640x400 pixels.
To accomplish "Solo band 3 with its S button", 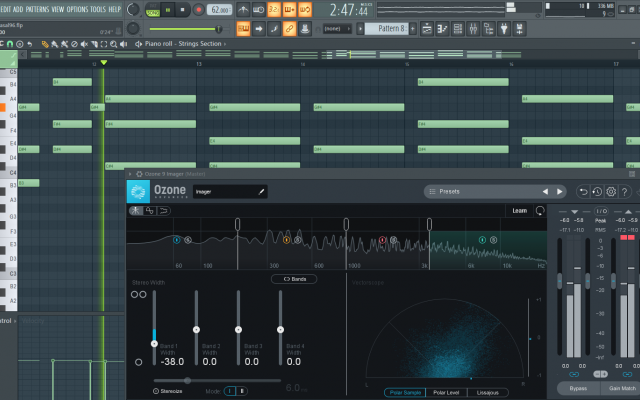I will pyautogui.click(x=393, y=240).
